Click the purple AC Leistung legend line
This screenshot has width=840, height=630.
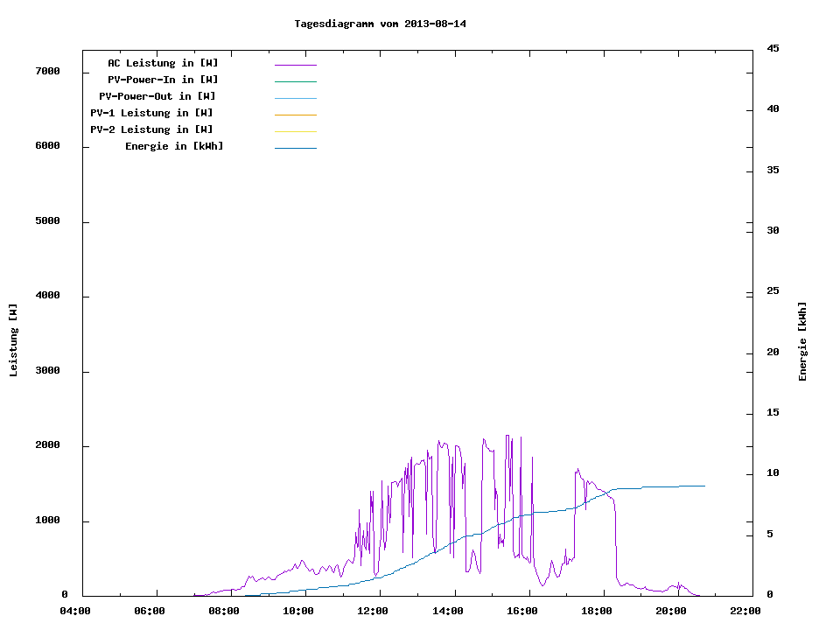coord(295,65)
